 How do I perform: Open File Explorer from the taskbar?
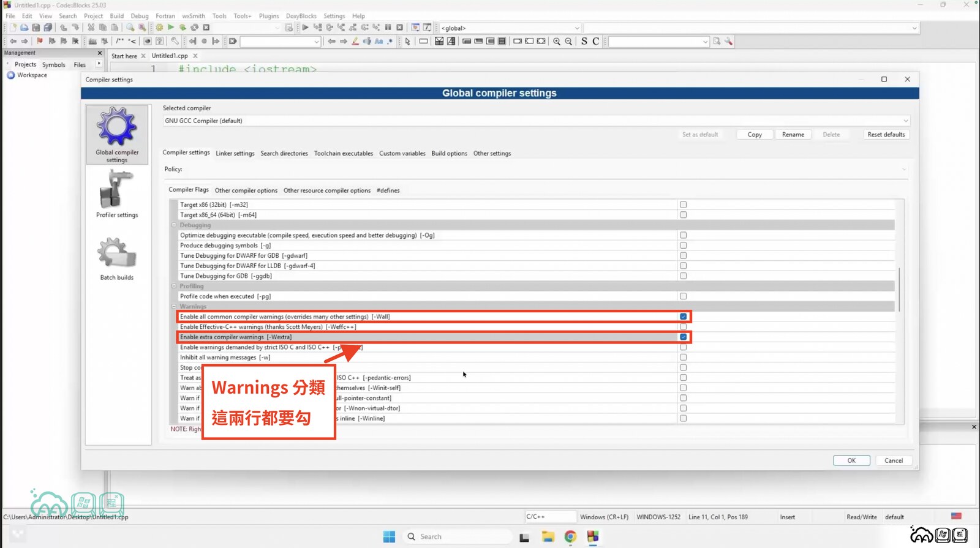tap(548, 537)
